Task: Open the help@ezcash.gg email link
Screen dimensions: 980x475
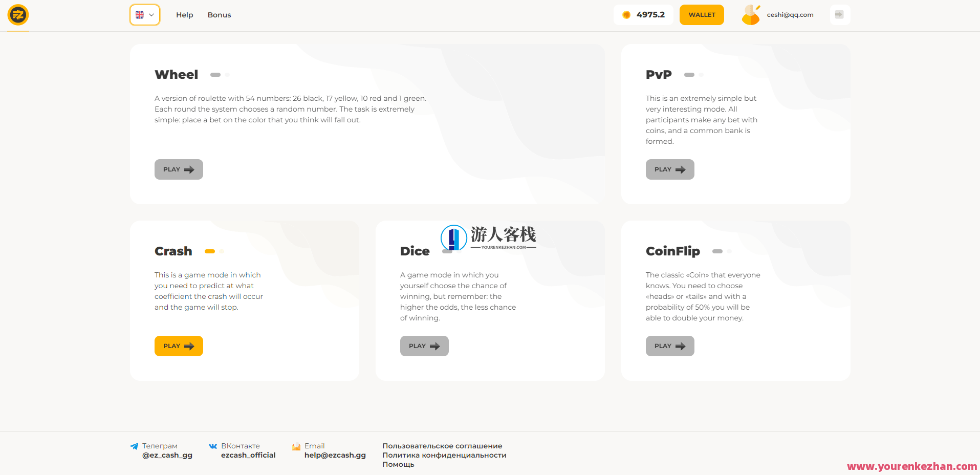Action: [335, 455]
